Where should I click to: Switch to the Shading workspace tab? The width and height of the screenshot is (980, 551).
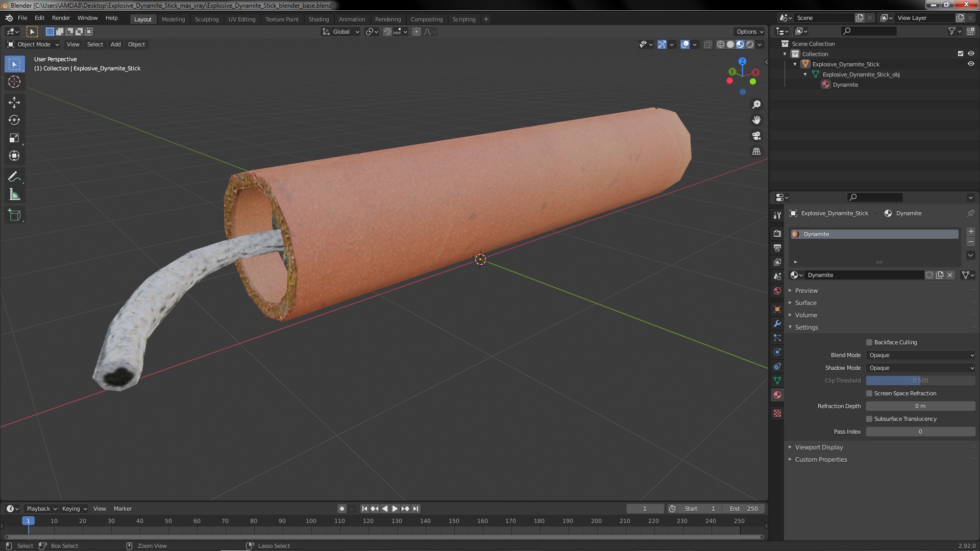[x=318, y=19]
